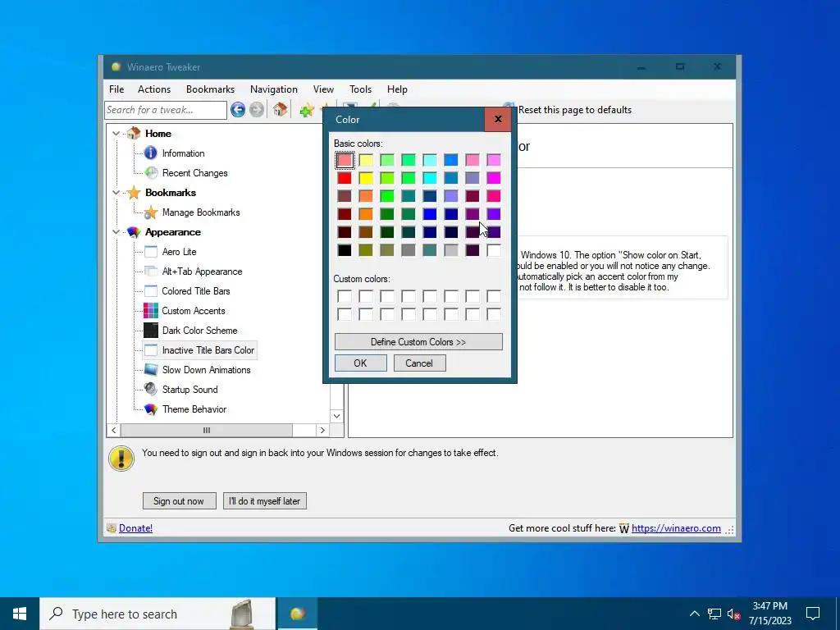Screen dimensions: 840x630
Task: Click the muted volume icon in tray
Action: 734,614
